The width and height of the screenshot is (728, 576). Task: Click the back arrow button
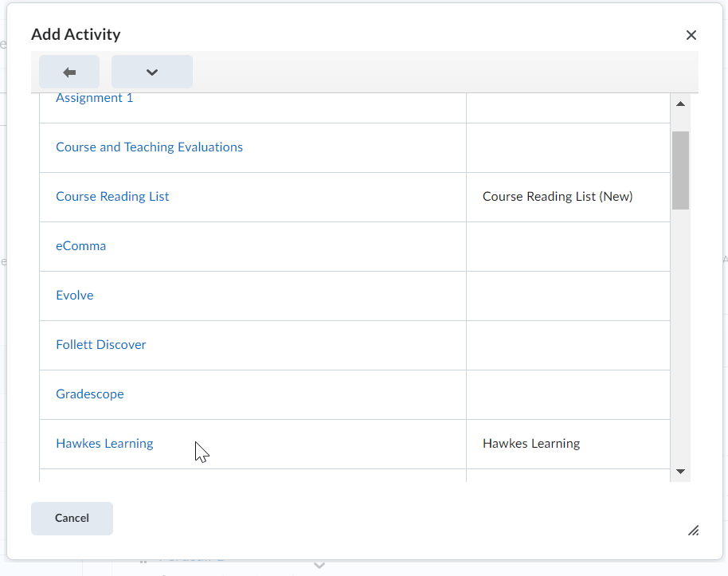point(69,72)
